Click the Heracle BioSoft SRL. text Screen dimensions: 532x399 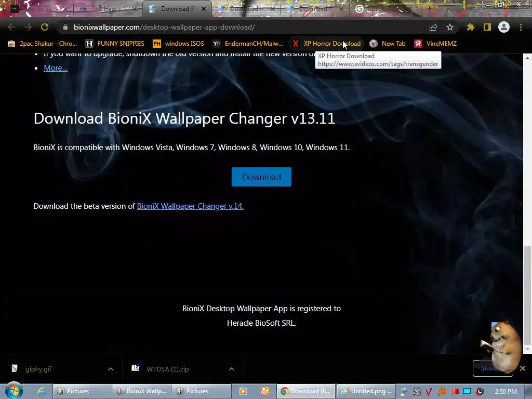coord(261,323)
